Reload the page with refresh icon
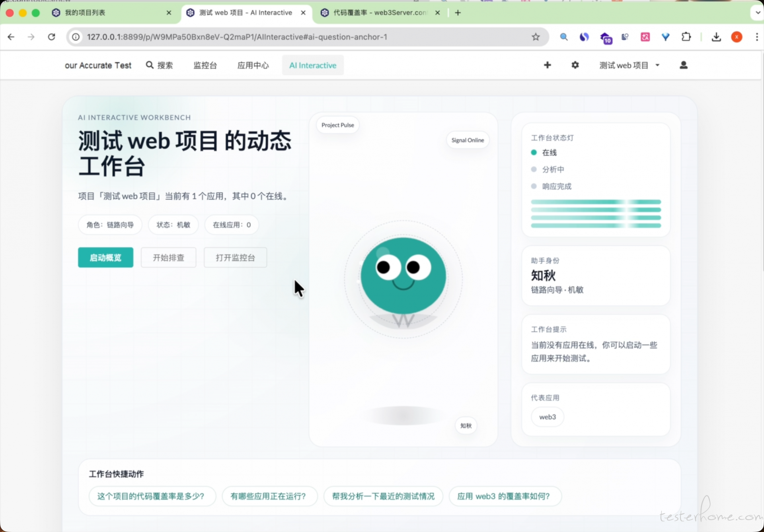Image resolution: width=764 pixels, height=532 pixels. 51,37
